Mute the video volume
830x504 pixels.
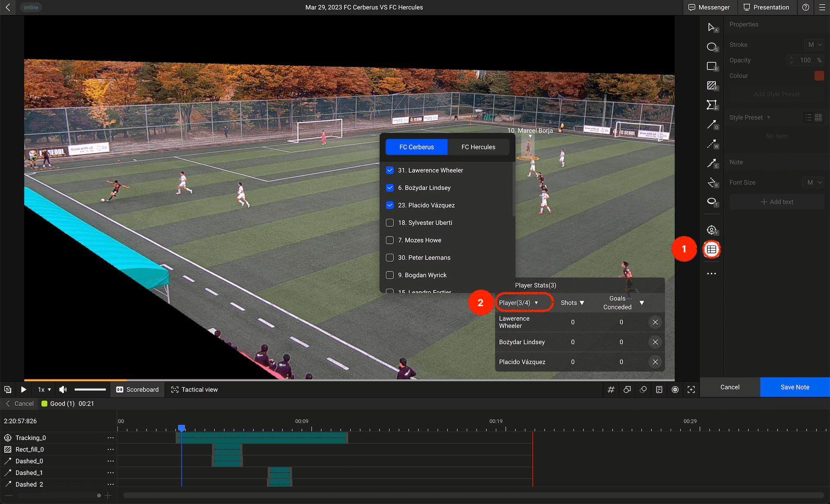[63, 390]
